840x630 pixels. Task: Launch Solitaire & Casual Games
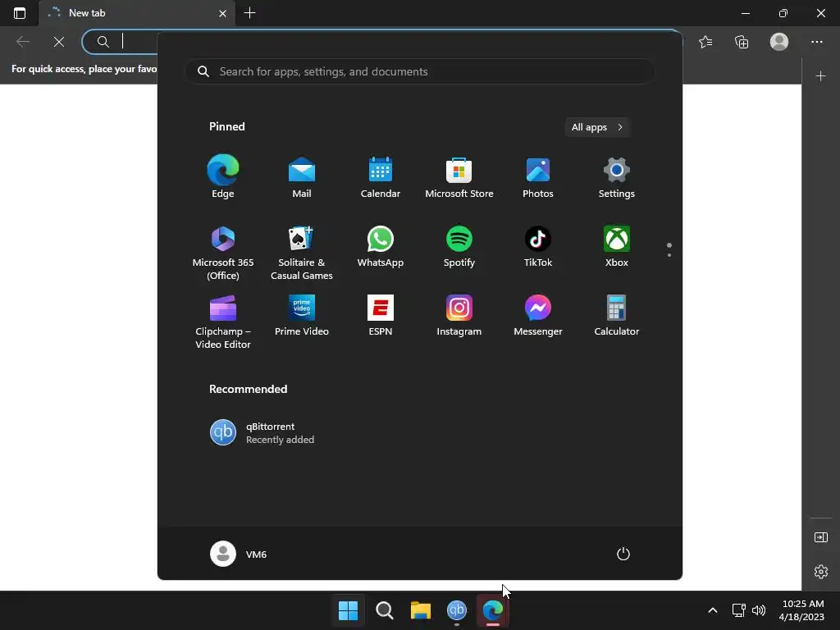pos(302,253)
